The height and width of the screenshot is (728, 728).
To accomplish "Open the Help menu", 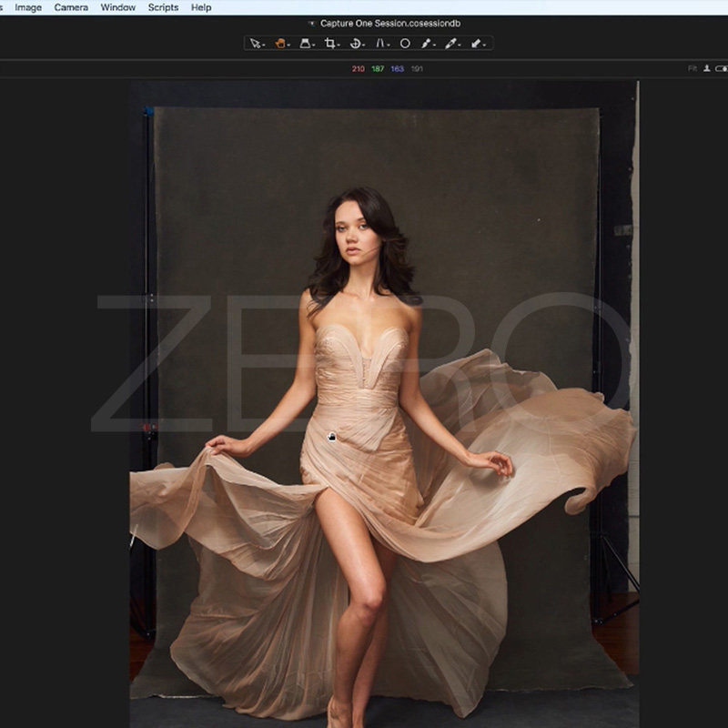I will pos(201,7).
